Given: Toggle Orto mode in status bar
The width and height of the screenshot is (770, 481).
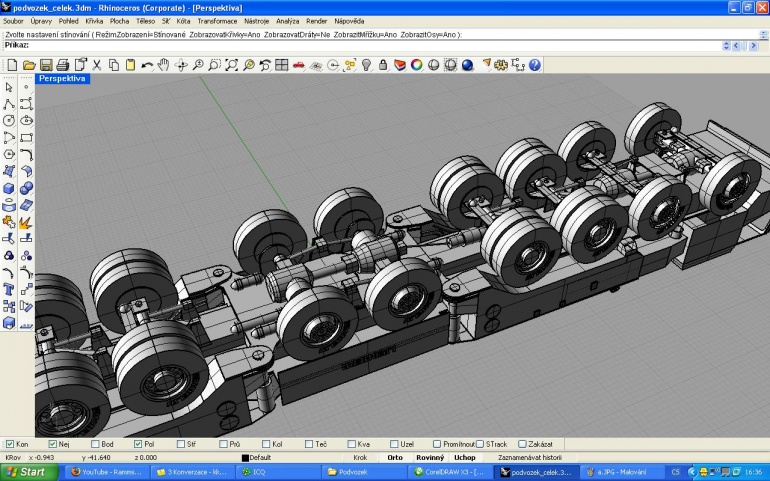Looking at the screenshot, I should pyautogui.click(x=395, y=457).
